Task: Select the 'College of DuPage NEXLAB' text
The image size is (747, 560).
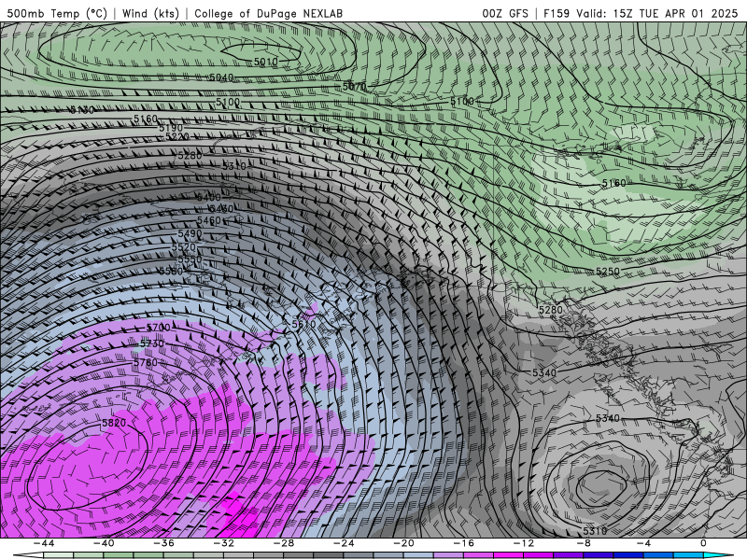Action: click(x=268, y=13)
